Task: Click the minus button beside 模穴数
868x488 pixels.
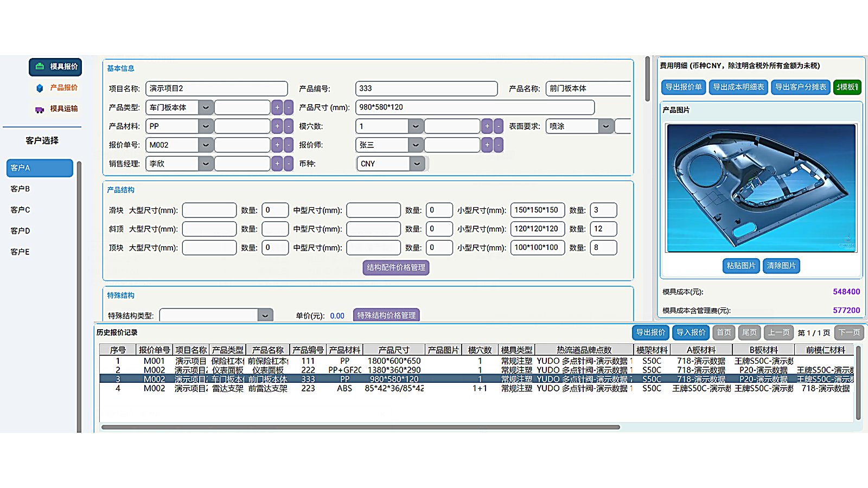Action: (499, 126)
